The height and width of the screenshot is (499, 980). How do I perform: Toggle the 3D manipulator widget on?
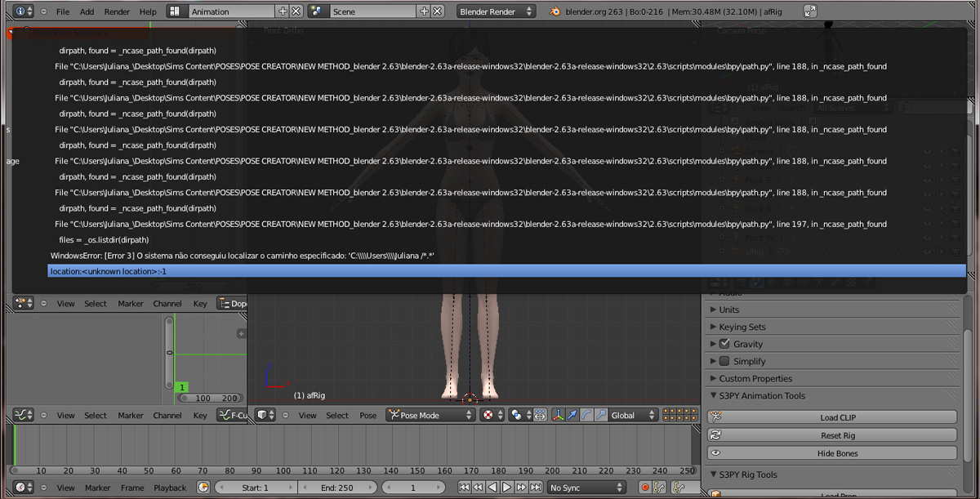[x=559, y=415]
